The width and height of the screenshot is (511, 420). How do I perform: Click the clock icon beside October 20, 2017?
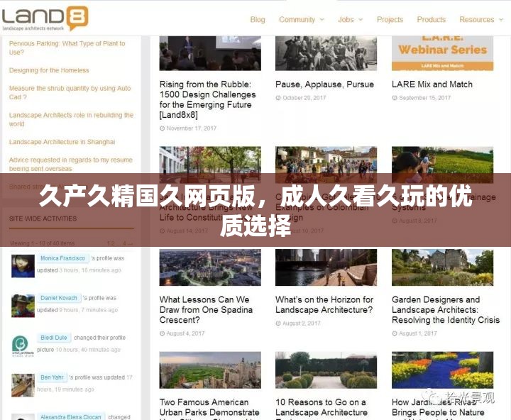278,98
